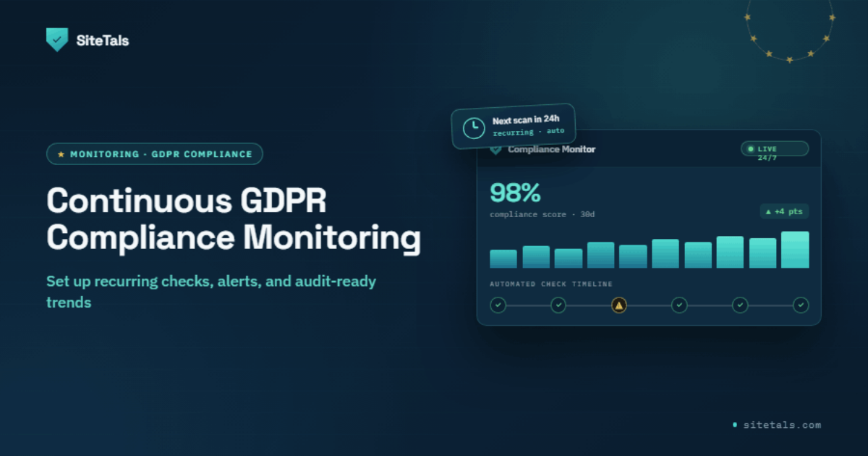Screen dimensions: 868x456
Task: Click the up arrow in +4 pts badge
Action: (768, 211)
